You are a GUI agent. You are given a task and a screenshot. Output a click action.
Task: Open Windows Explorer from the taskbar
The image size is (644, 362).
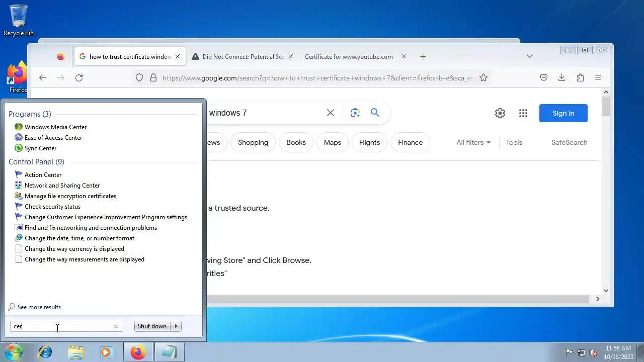point(76,352)
